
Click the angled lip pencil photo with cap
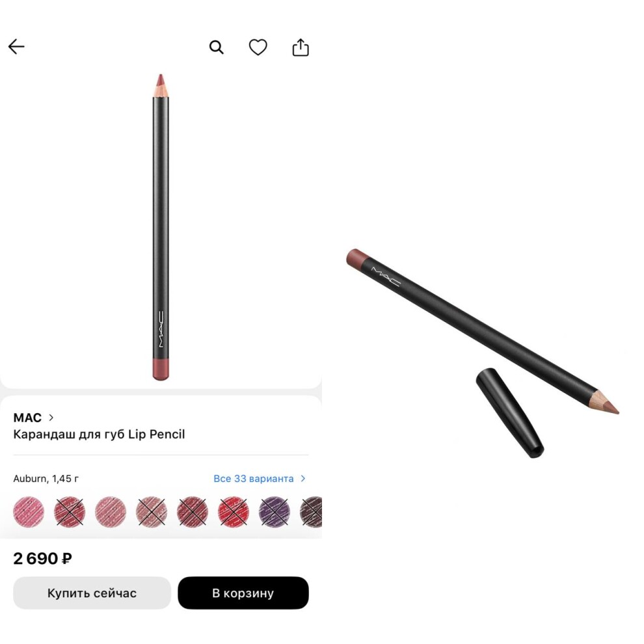[483, 353]
